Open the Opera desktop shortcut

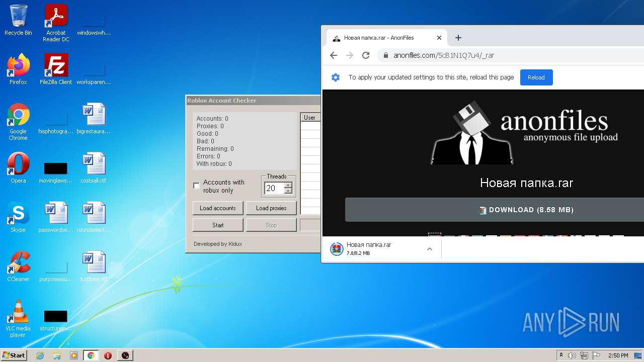18,168
